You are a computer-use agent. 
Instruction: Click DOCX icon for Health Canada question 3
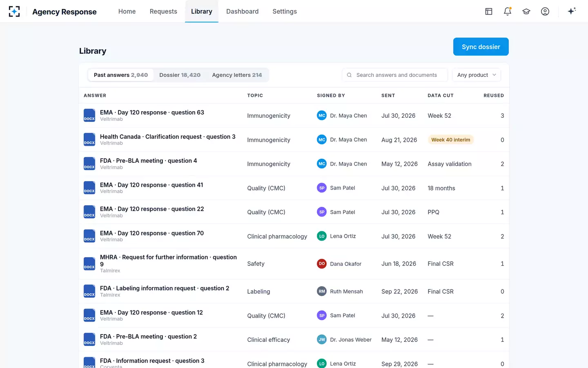[89, 139]
